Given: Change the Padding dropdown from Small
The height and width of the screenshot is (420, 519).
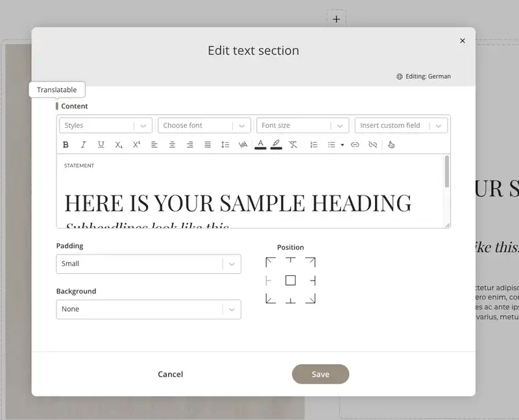Looking at the screenshot, I should [149, 264].
